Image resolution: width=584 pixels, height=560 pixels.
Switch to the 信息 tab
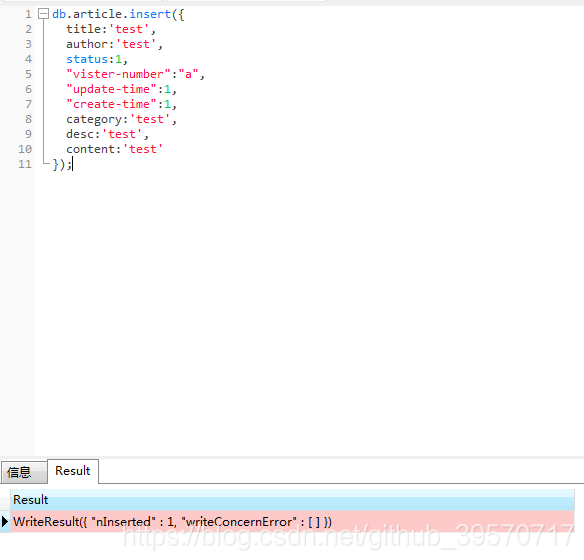[x=24, y=472]
